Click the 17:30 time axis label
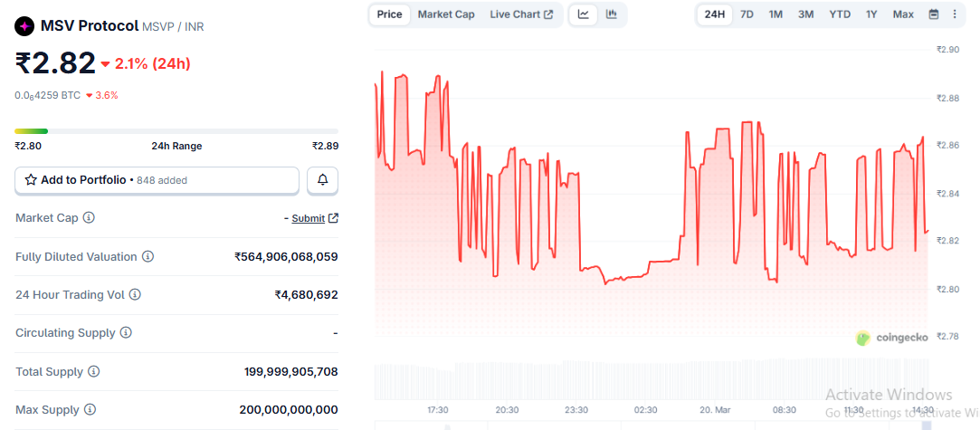Viewport: 980px width, 430px height. [x=437, y=410]
